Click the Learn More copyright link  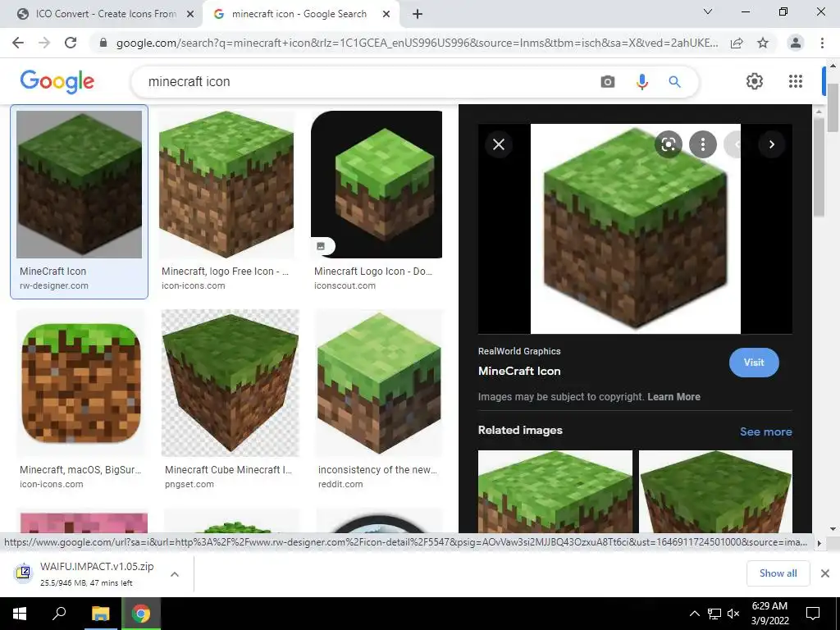pos(673,397)
